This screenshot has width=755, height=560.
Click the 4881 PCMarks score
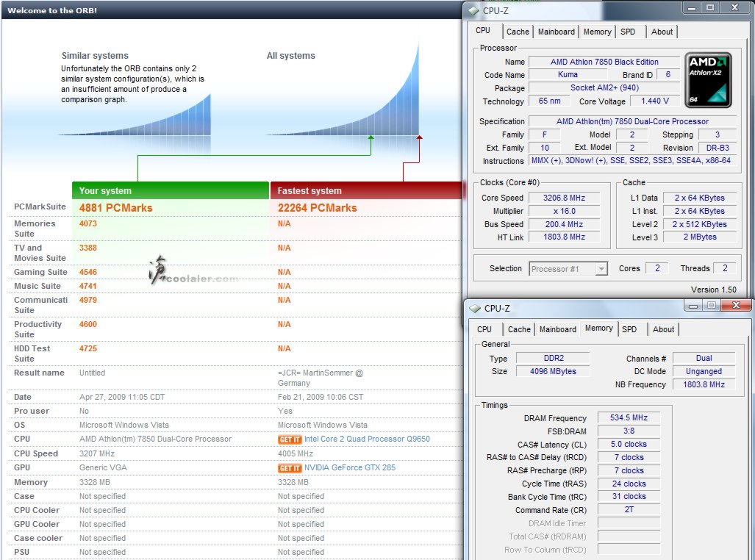115,208
